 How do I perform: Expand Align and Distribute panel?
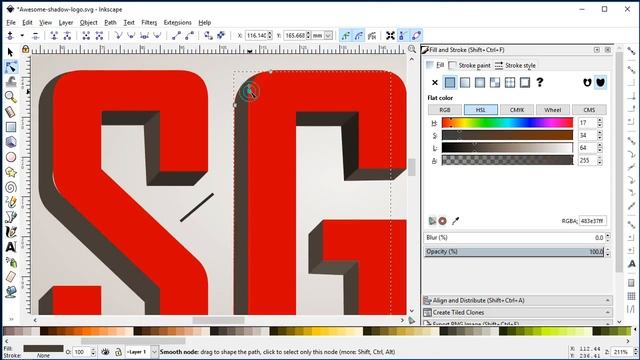518,300
